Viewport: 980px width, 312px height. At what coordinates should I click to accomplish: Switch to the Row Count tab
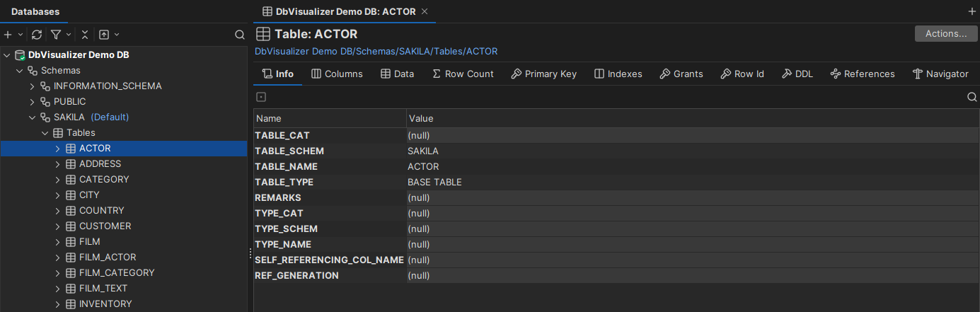pos(463,74)
